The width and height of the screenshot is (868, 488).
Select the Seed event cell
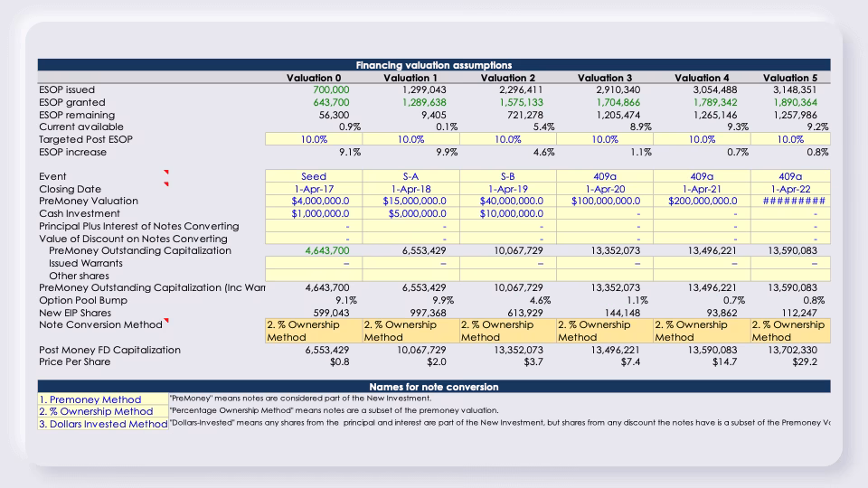coord(314,176)
